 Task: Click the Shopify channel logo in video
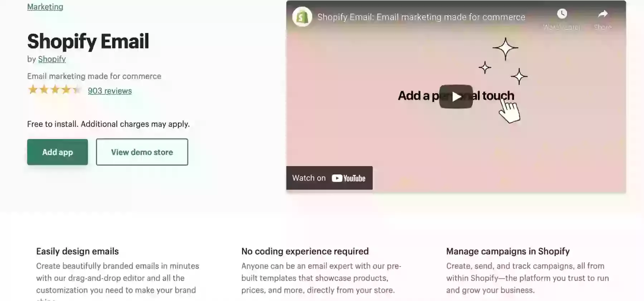(302, 17)
